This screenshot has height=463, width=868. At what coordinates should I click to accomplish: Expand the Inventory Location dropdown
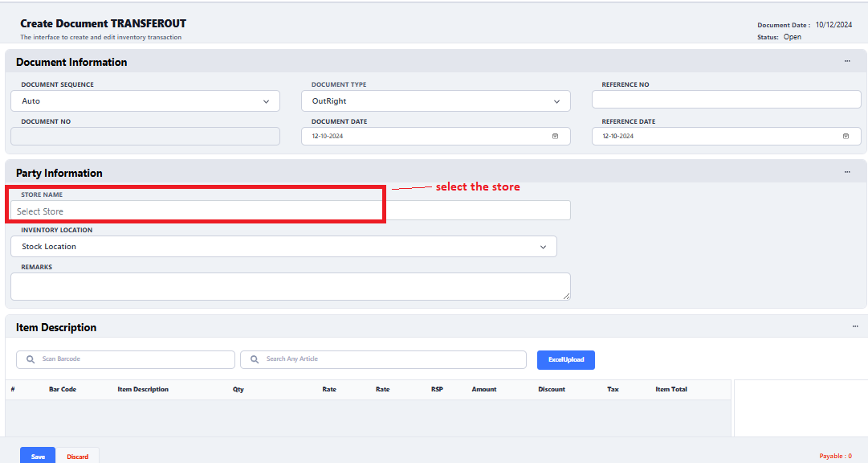[x=543, y=247]
